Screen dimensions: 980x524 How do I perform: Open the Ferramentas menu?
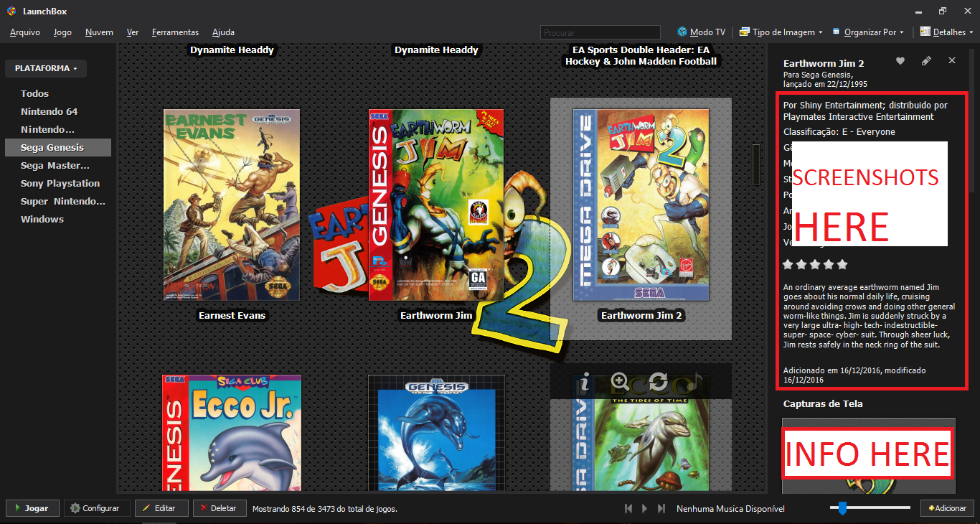(x=175, y=32)
